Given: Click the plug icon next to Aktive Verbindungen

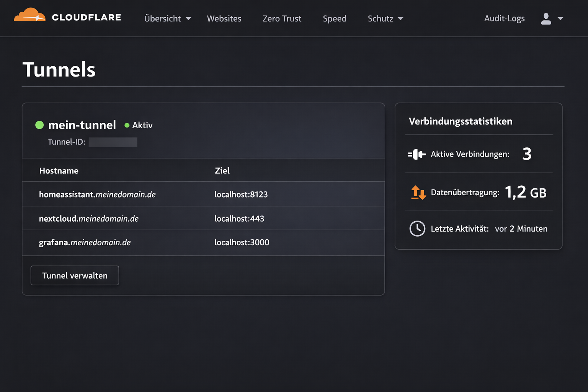Looking at the screenshot, I should (x=418, y=154).
